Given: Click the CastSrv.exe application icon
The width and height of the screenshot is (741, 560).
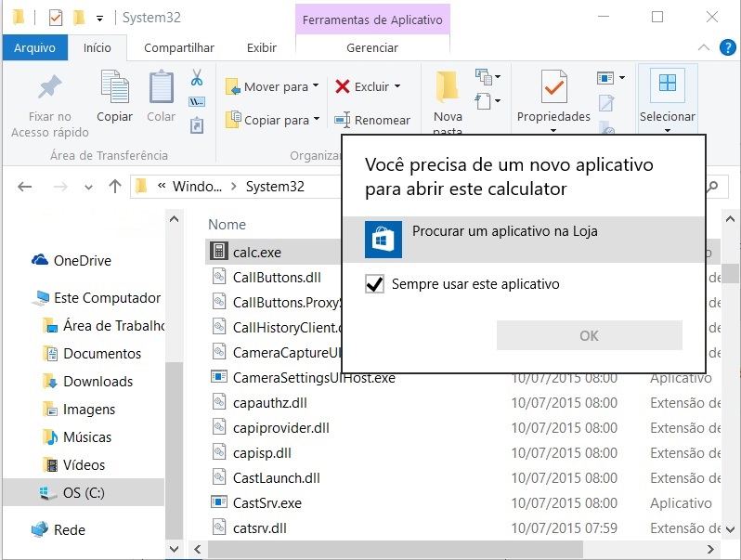Looking at the screenshot, I should (219, 501).
